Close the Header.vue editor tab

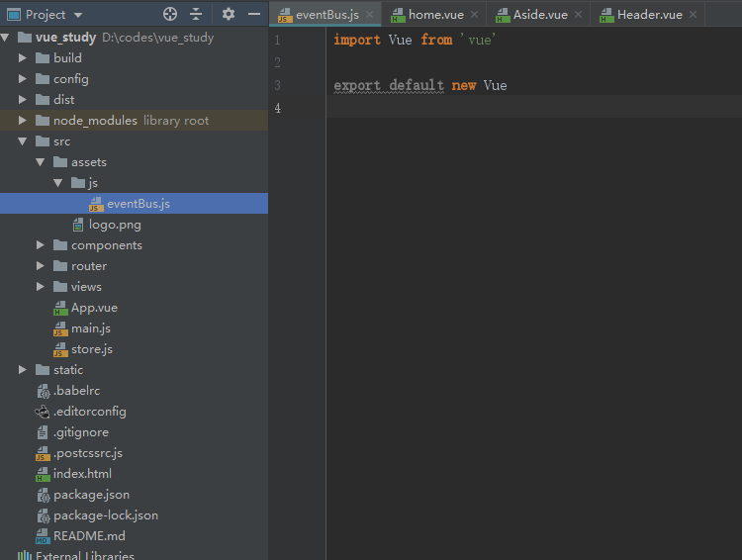694,15
